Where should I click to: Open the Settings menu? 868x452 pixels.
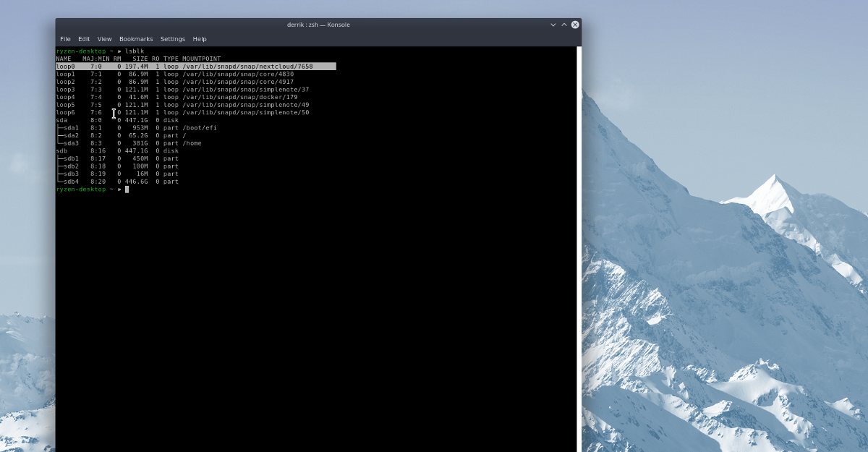pyautogui.click(x=172, y=39)
